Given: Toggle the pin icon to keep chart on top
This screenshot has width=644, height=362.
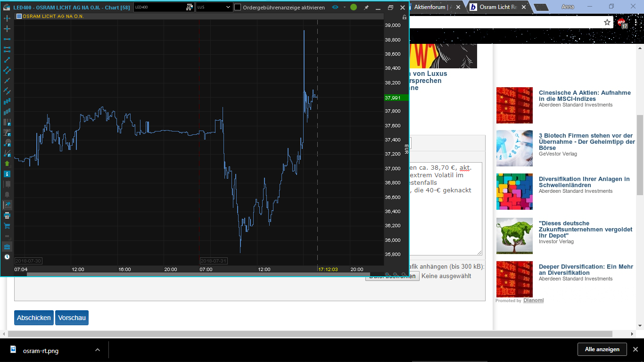Looking at the screenshot, I should coord(366,8).
